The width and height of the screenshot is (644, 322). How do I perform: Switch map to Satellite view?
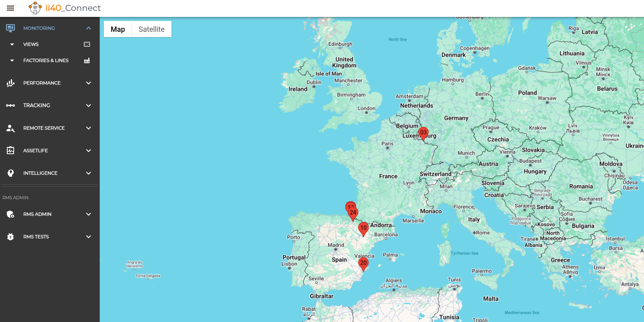151,29
